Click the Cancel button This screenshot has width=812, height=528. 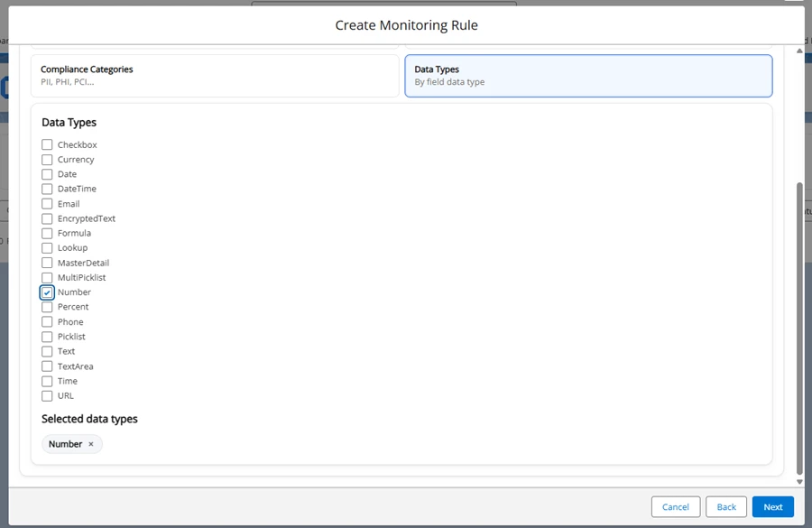coord(676,506)
